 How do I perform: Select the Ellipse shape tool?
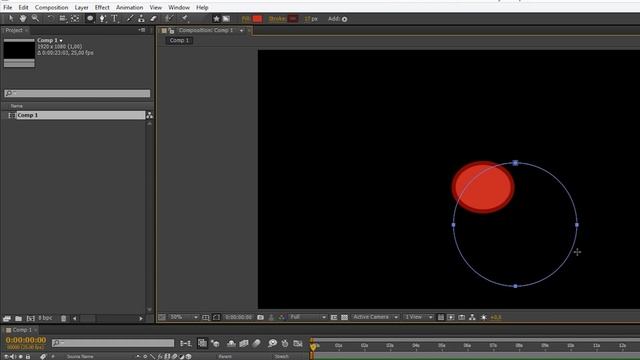coord(90,19)
